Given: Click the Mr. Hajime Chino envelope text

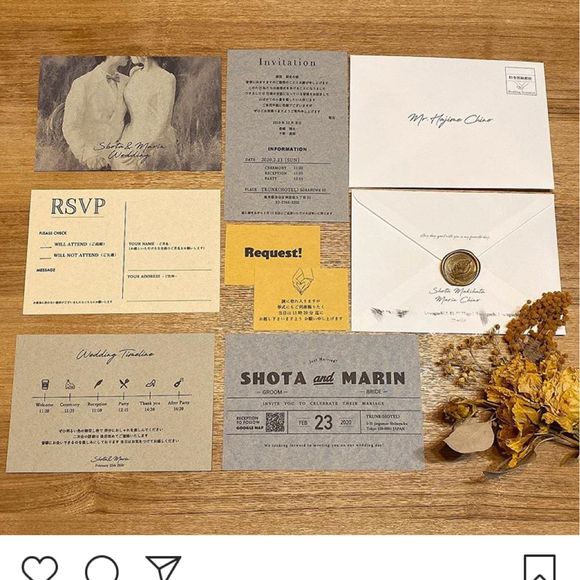Looking at the screenshot, I should point(450,119).
